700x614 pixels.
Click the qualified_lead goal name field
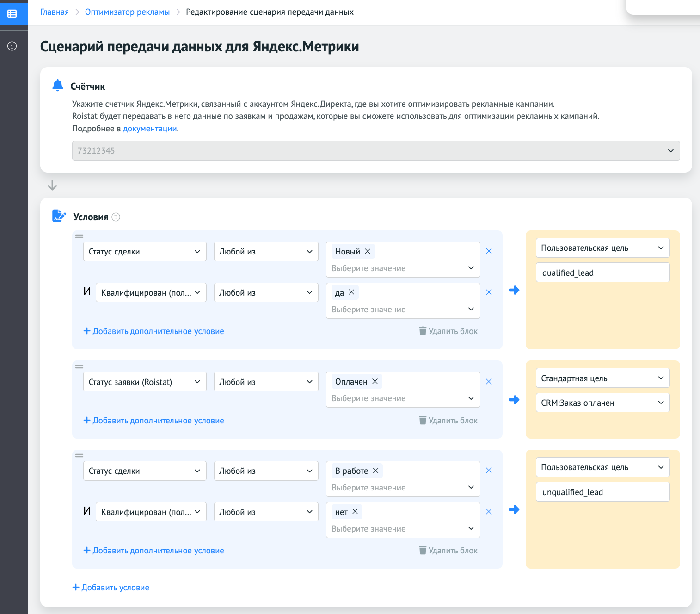(602, 273)
